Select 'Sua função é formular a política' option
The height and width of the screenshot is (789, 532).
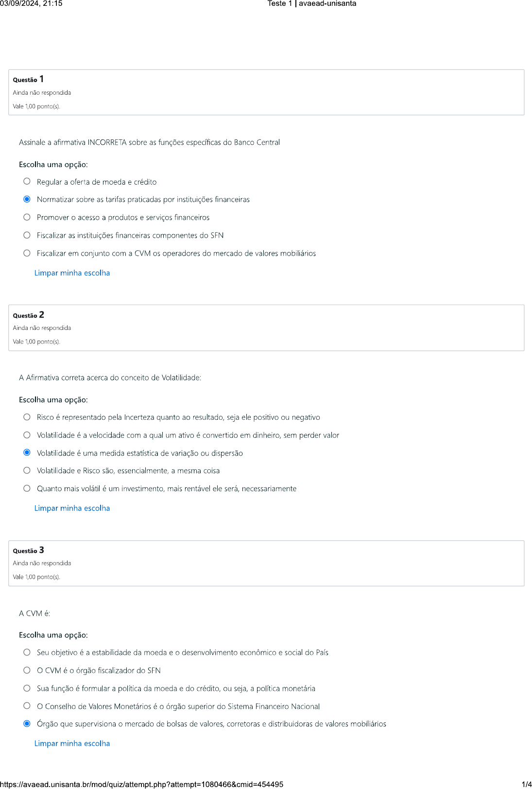coord(27,688)
